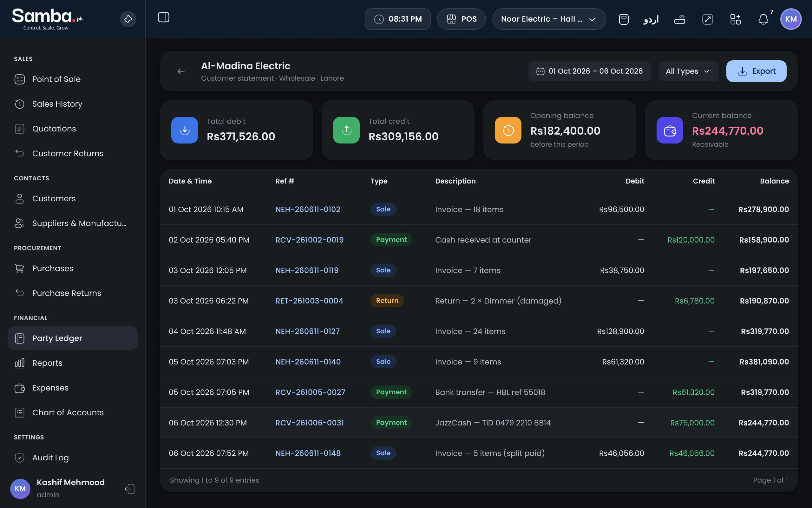The image size is (812, 508).
Task: Click the Total debit download icon
Action: 185,130
